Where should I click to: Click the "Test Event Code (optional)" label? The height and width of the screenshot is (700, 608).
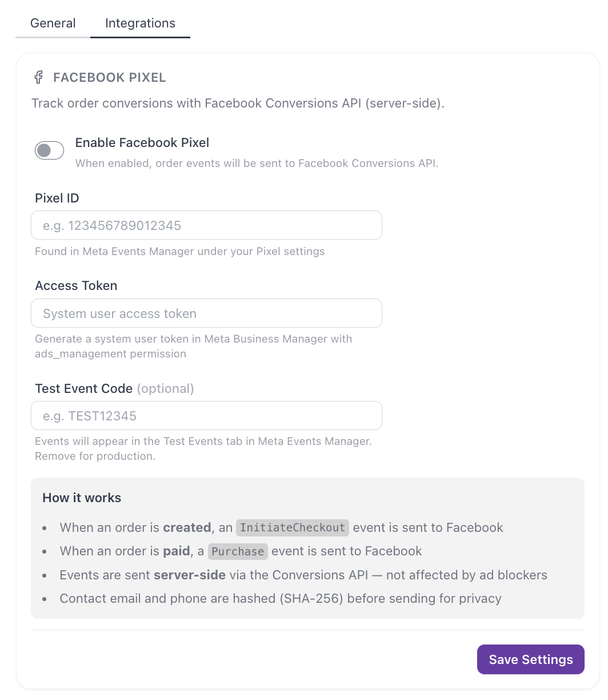114,389
